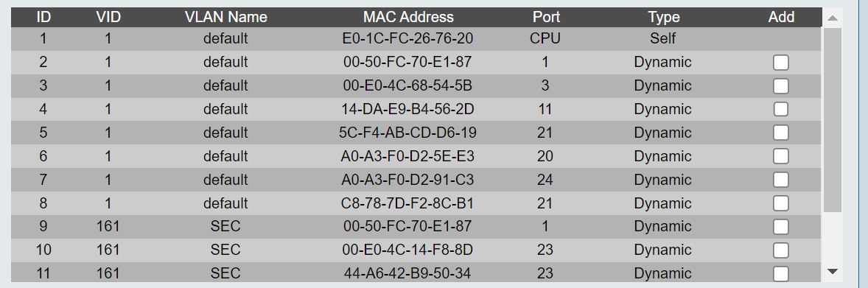Click the VLAN Name column header

coord(226,17)
